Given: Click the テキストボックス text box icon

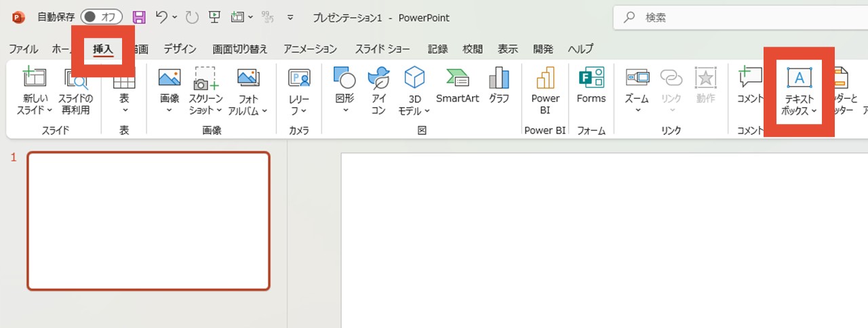Looking at the screenshot, I should coord(799,79).
